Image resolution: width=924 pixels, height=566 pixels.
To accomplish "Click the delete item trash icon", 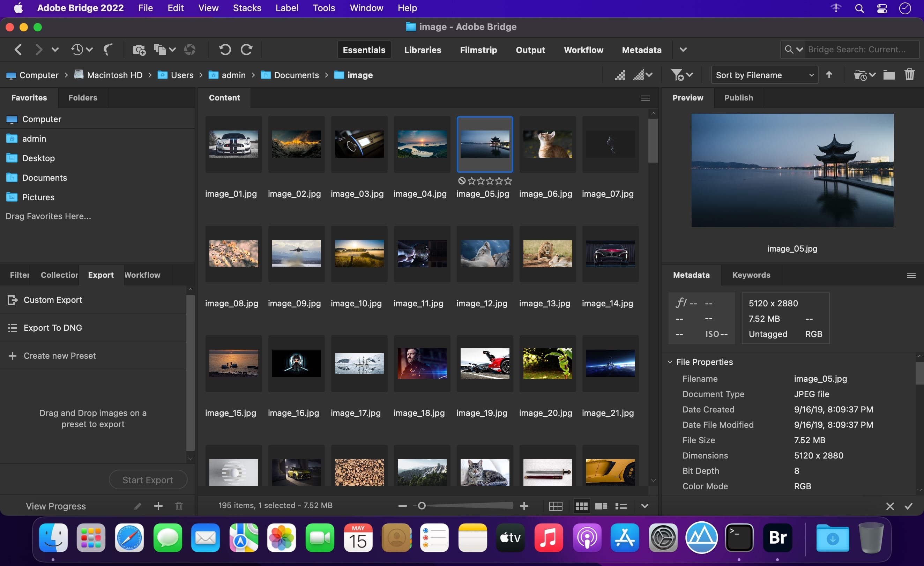I will [910, 74].
